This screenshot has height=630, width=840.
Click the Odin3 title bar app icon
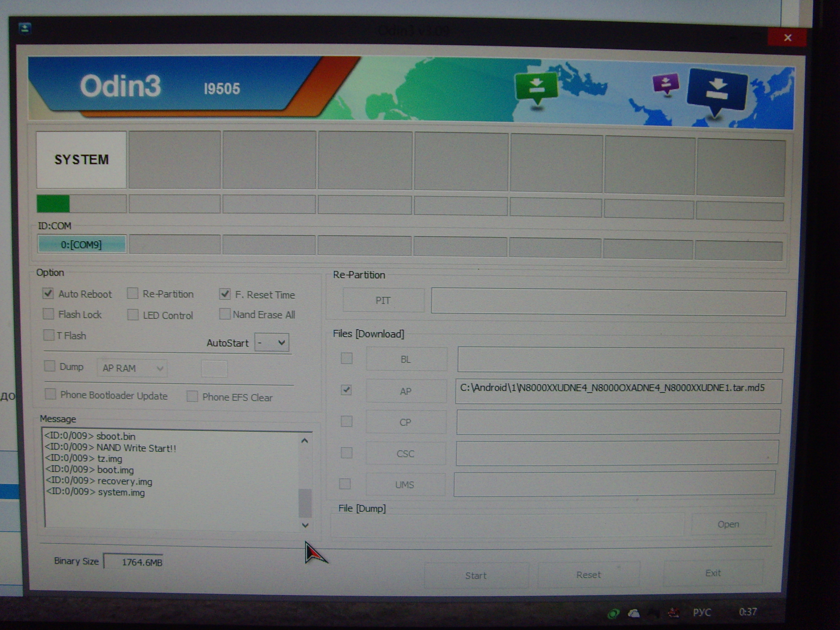pos(25,28)
